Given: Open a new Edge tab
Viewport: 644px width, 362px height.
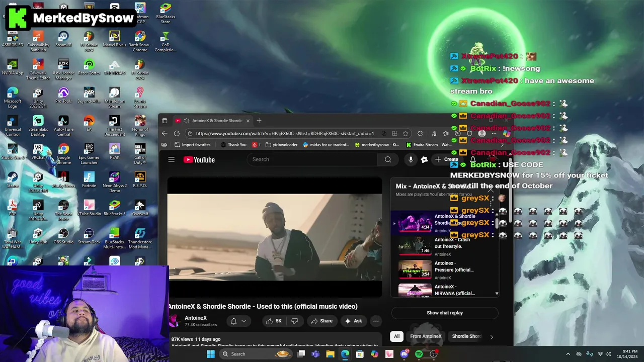Looking at the screenshot, I should click(259, 121).
